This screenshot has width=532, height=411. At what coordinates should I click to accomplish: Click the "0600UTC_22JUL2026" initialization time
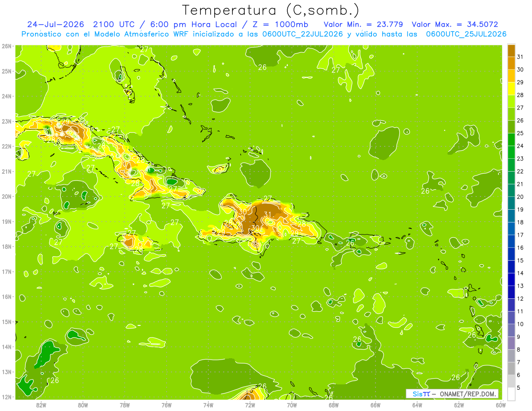coord(302,34)
